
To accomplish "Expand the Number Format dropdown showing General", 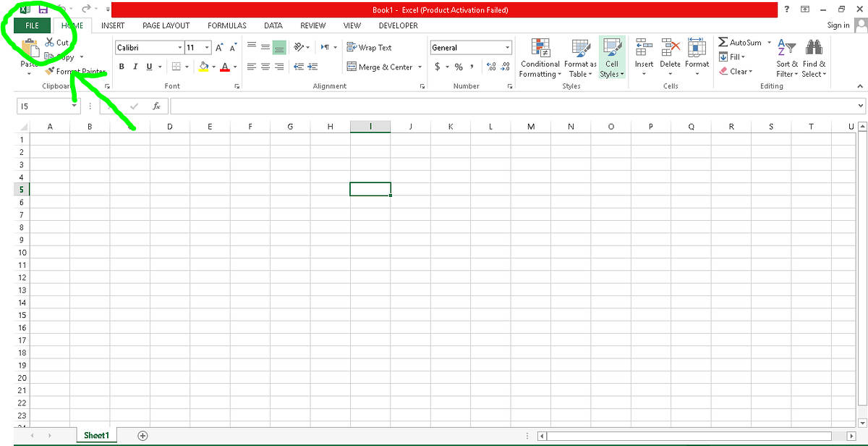I will click(x=508, y=47).
